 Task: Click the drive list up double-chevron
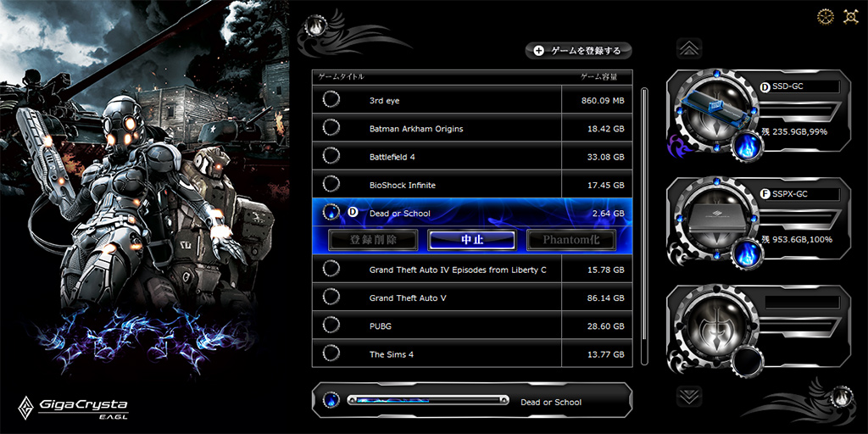[689, 48]
